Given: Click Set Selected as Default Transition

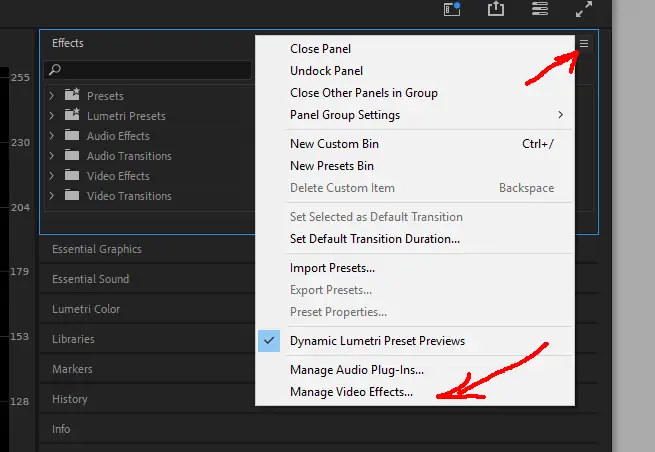Looking at the screenshot, I should (415, 217).
